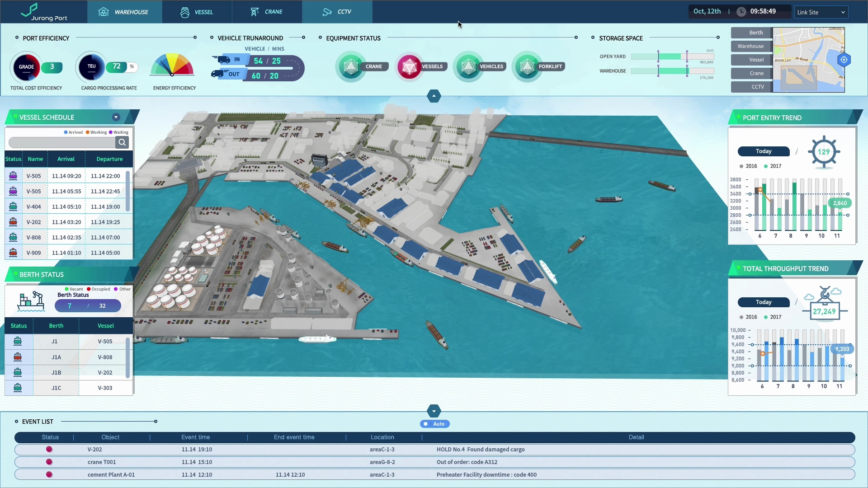Screen dimensions: 868x488
Task: Click the Forklift equipment status icon
Action: pos(527,67)
